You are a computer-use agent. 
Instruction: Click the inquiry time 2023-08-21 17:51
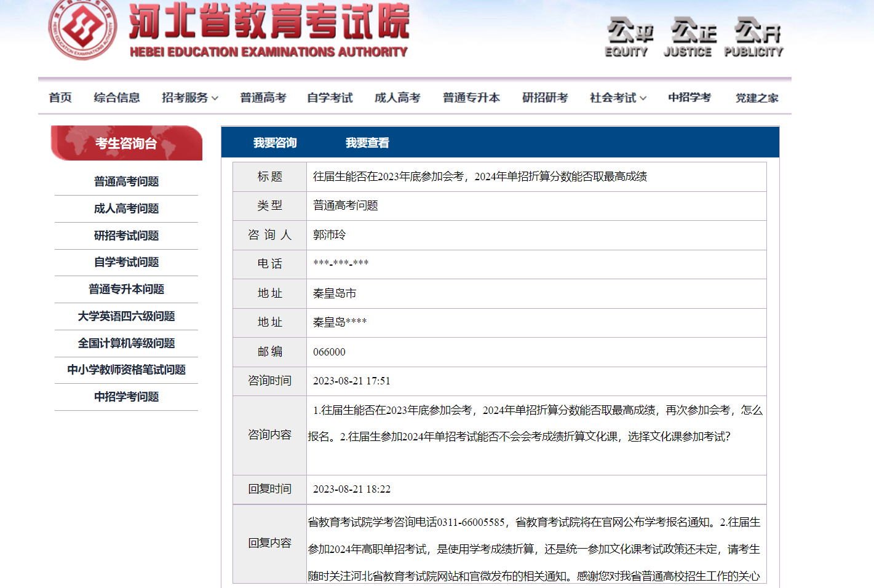tap(352, 381)
